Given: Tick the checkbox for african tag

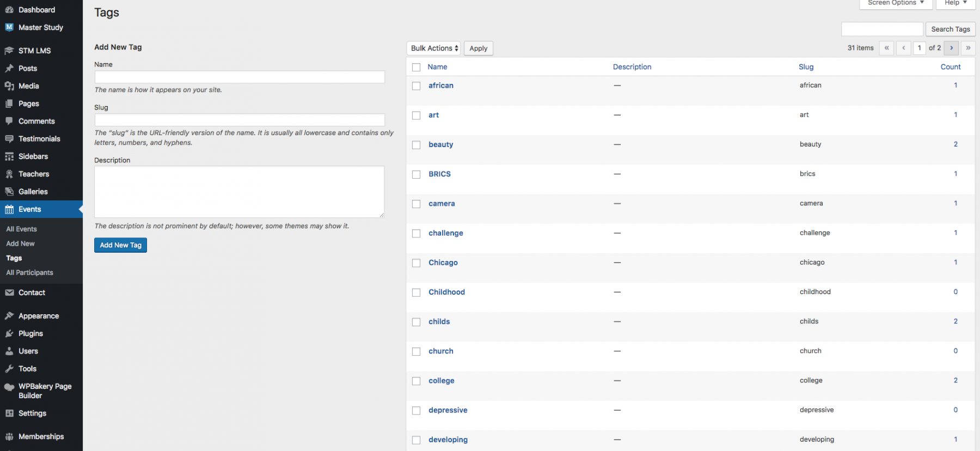Looking at the screenshot, I should tap(416, 86).
